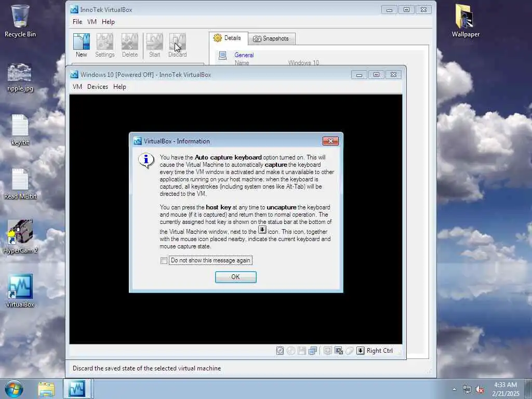The width and height of the screenshot is (532, 399).
Task: Select ripple.jpg on the desktop
Action: [20, 77]
